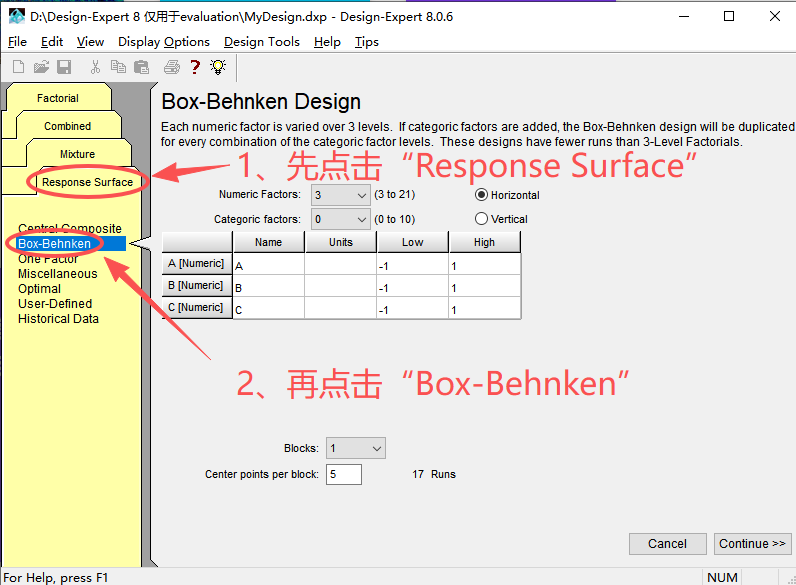796x585 pixels.
Task: Click the Cut scissors icon
Action: [96, 67]
